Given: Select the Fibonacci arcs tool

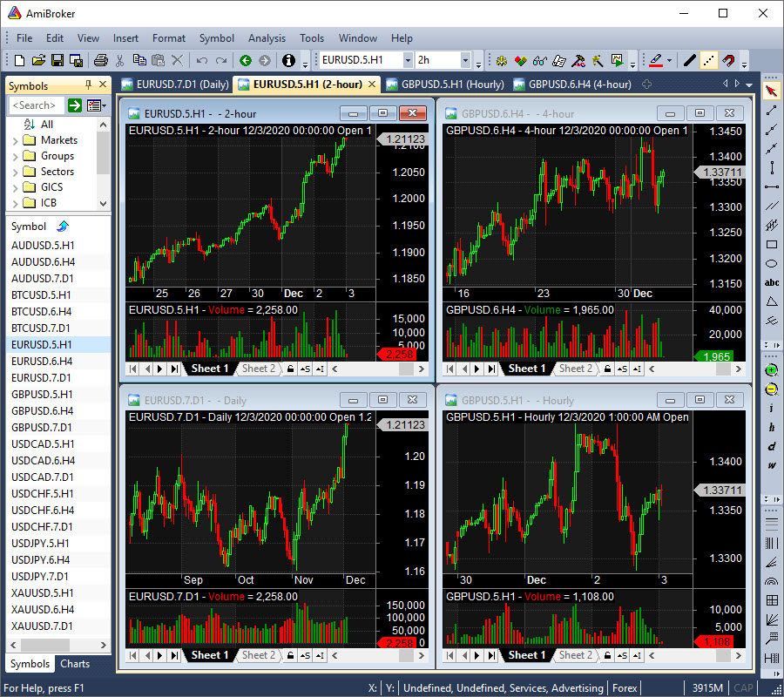Looking at the screenshot, I should [x=772, y=581].
